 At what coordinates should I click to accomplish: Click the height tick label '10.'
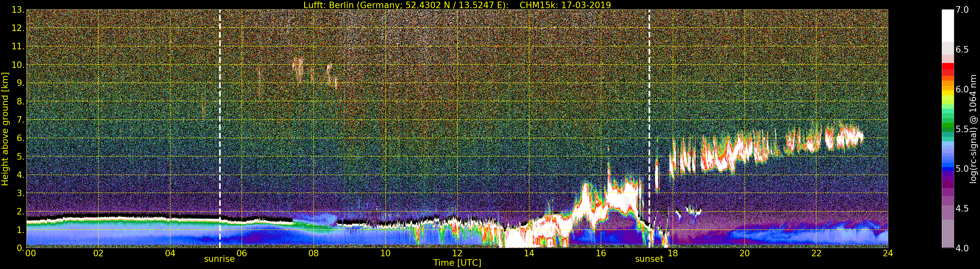pyautogui.click(x=18, y=65)
